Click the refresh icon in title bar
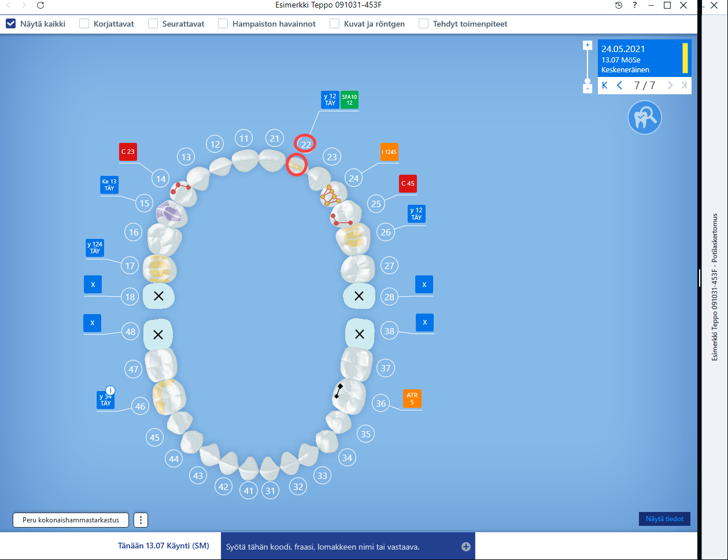 (40, 5)
